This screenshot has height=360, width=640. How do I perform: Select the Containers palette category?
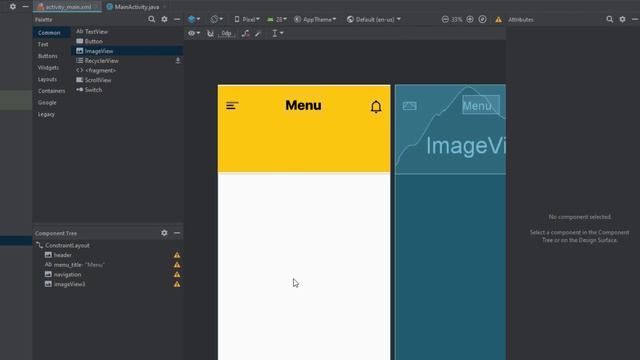51,91
